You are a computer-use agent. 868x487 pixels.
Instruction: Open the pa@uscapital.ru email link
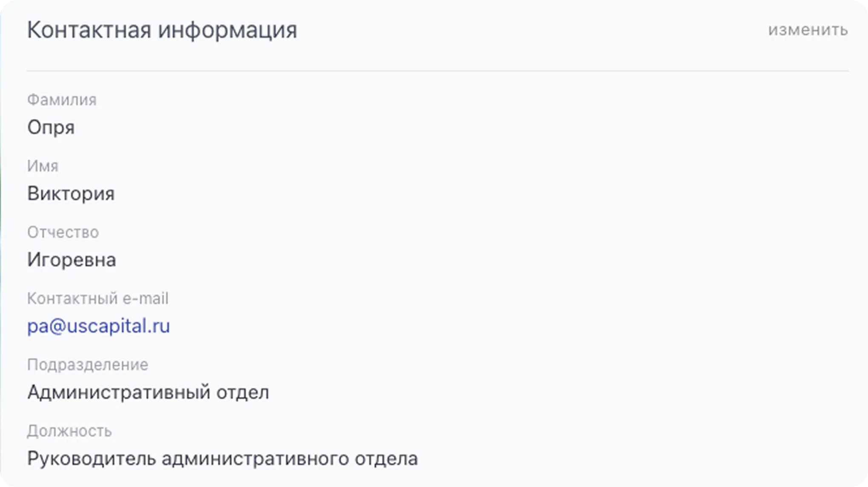pyautogui.click(x=98, y=326)
